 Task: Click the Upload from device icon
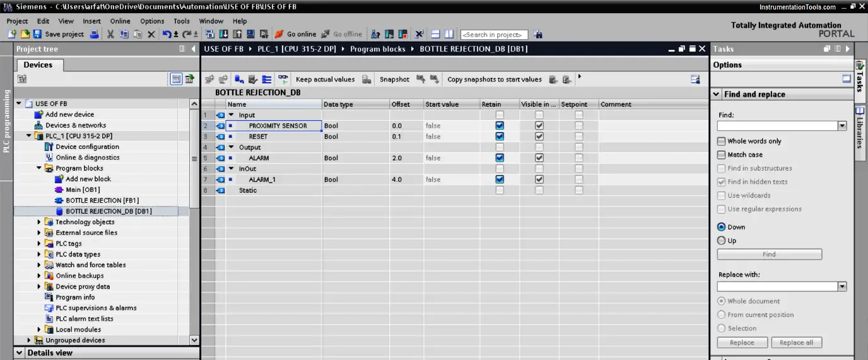(237, 34)
